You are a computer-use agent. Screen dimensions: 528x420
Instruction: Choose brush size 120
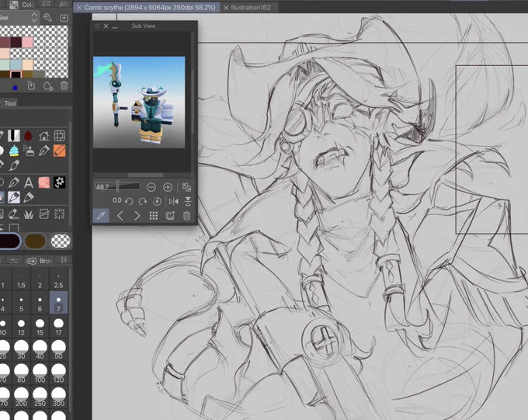click(x=58, y=373)
